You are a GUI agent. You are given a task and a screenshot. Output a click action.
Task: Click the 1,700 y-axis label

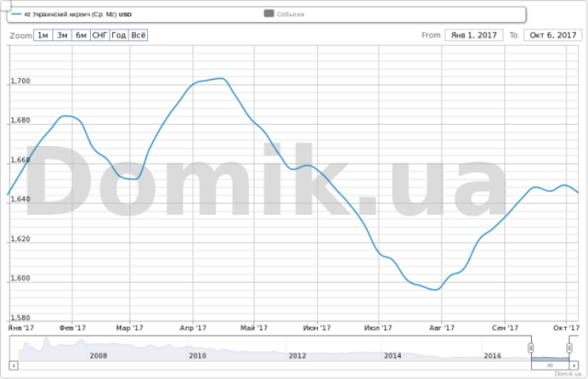tap(20, 81)
